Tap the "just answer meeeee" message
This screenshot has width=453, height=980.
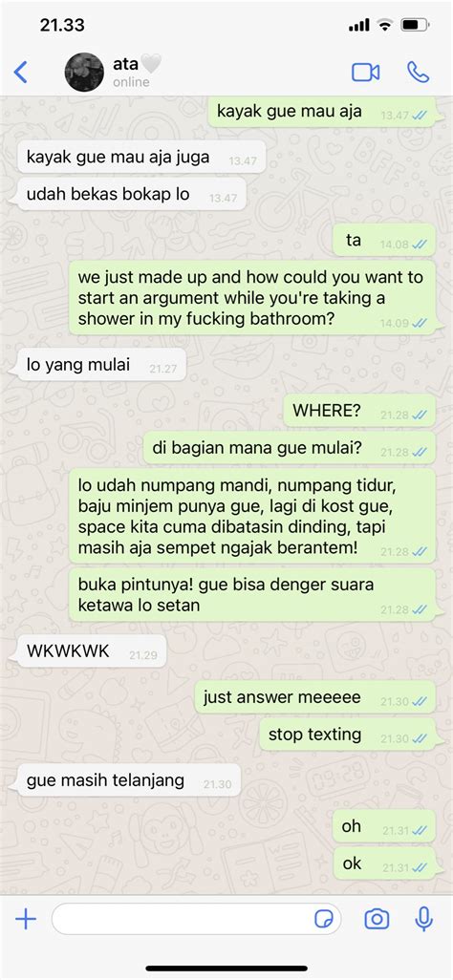pyautogui.click(x=314, y=697)
